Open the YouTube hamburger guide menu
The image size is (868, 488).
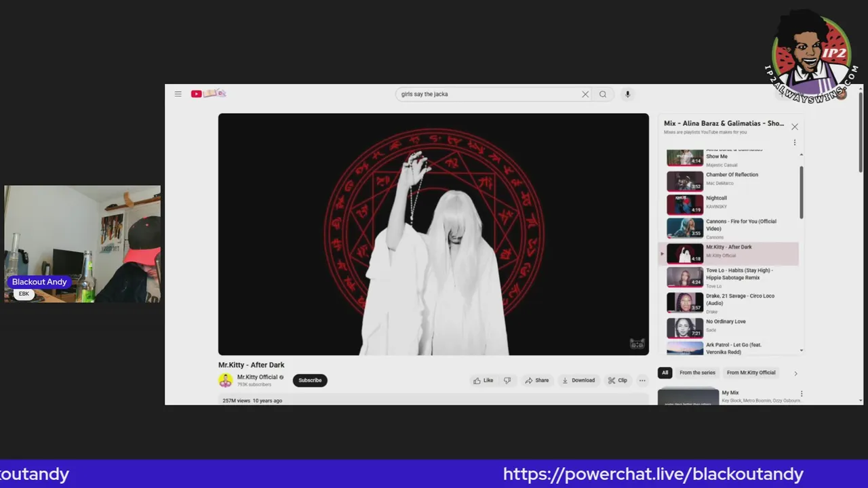(x=178, y=94)
